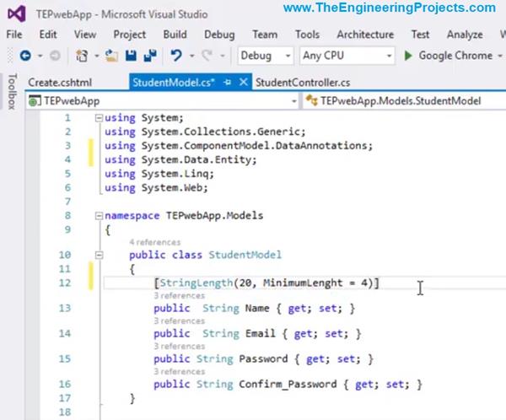Click '3 references' above the Name property

(x=180, y=296)
